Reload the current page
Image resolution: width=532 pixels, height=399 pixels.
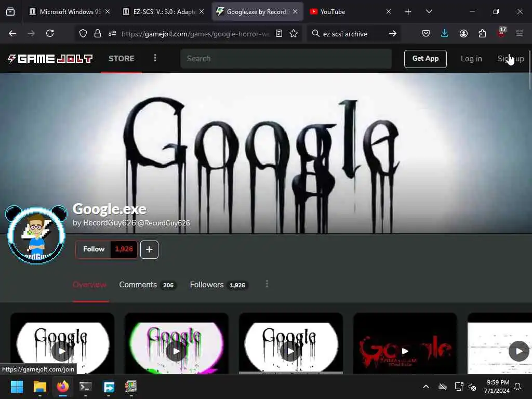pyautogui.click(x=50, y=33)
